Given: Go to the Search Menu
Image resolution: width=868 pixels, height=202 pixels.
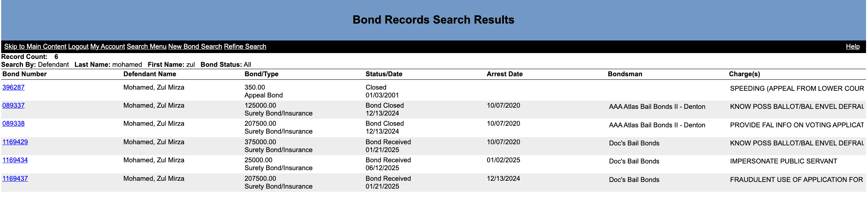Looking at the screenshot, I should [146, 46].
